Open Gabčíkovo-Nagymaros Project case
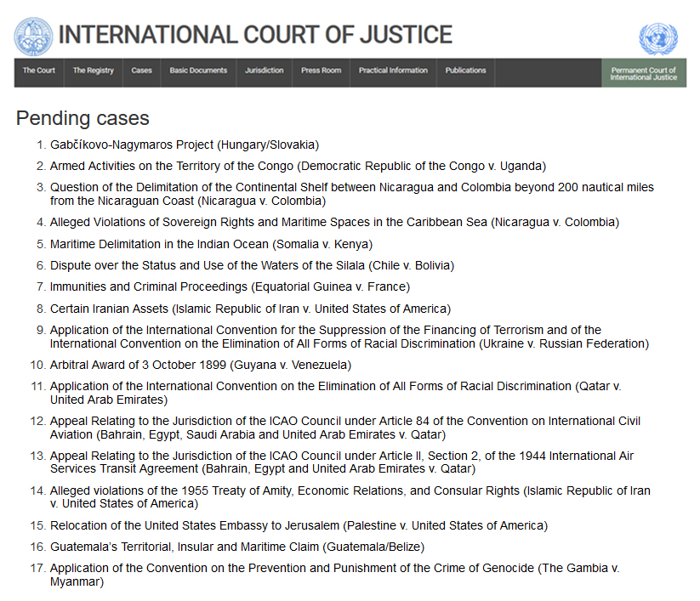 [x=185, y=145]
